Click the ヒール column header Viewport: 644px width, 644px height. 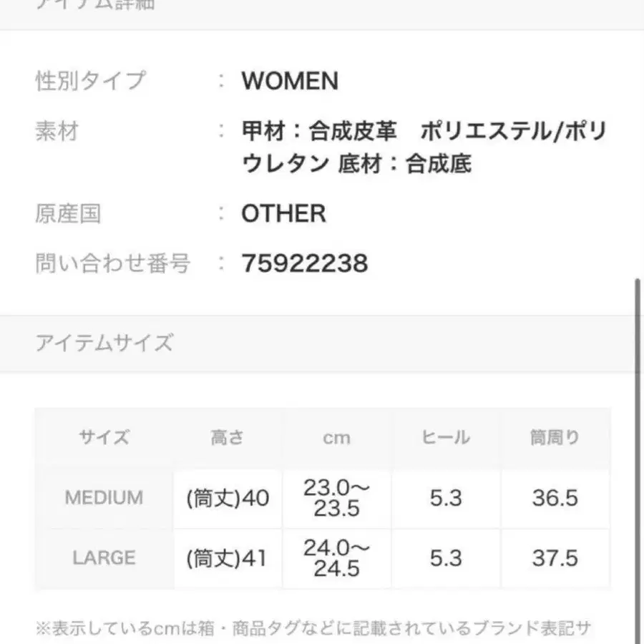[446, 438]
